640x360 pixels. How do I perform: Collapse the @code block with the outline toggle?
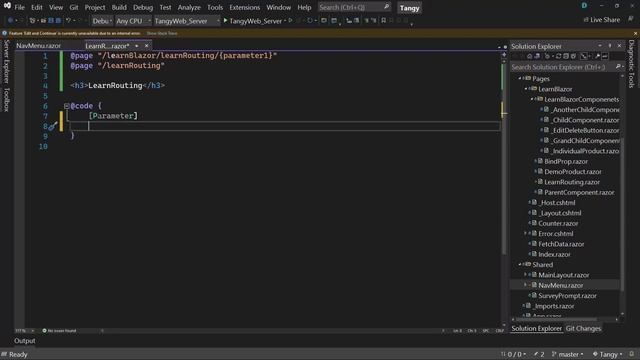pos(67,106)
